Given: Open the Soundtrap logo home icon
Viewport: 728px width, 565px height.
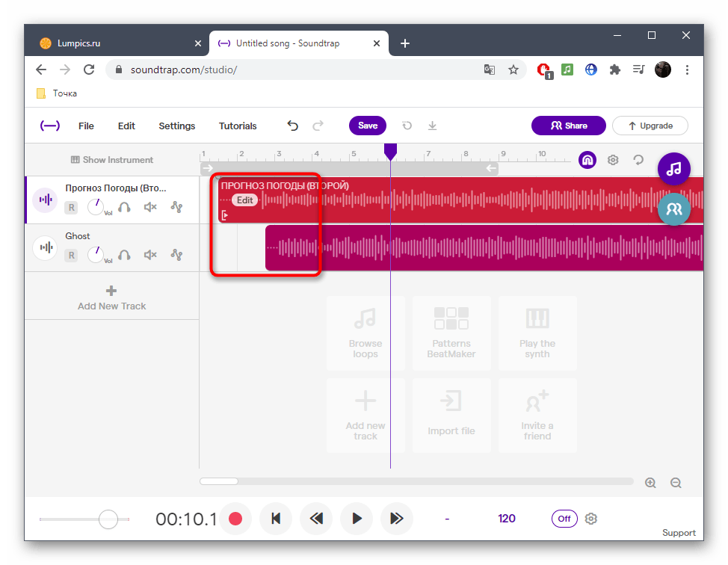Looking at the screenshot, I should [49, 126].
